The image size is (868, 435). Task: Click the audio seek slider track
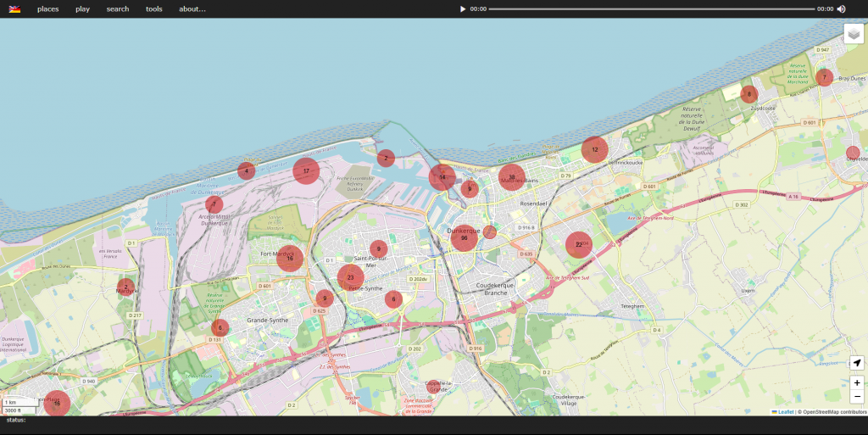(x=651, y=9)
